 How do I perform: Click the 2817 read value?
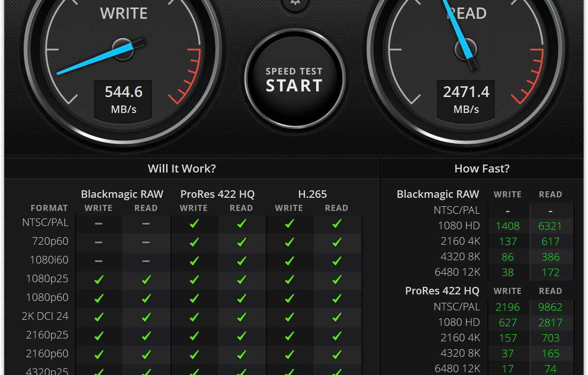[550, 322]
